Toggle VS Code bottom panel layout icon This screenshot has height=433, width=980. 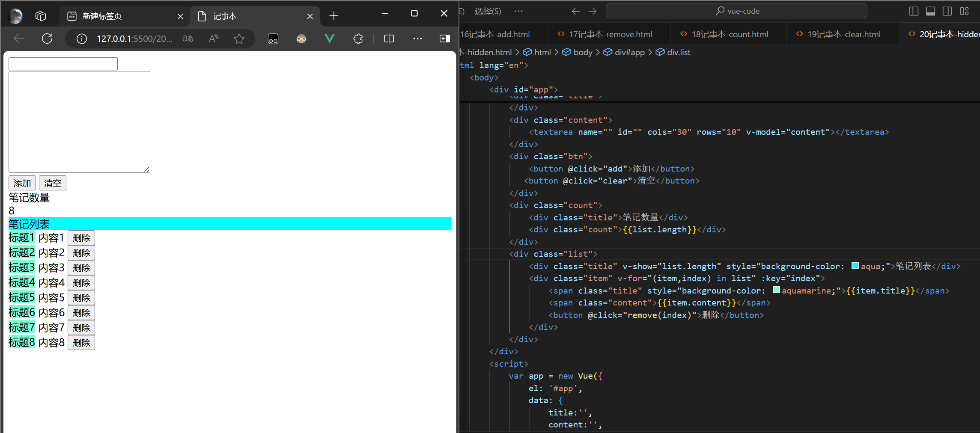pyautogui.click(x=930, y=11)
